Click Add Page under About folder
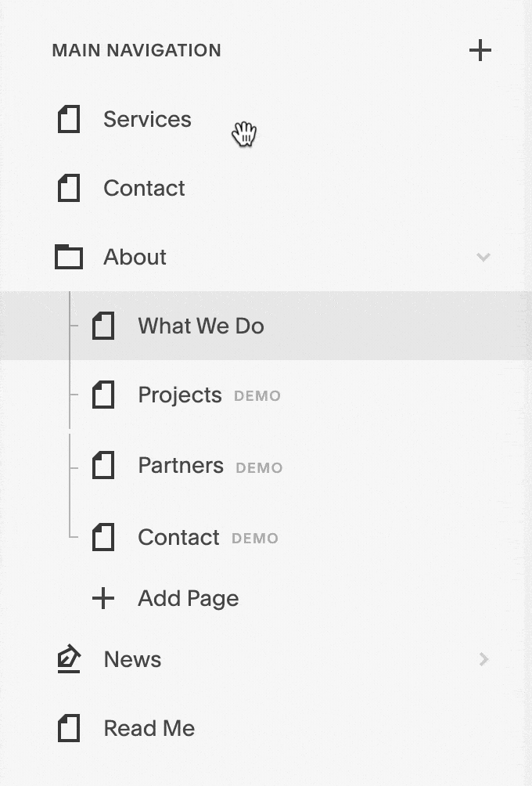The width and height of the screenshot is (532, 786). coord(188,599)
